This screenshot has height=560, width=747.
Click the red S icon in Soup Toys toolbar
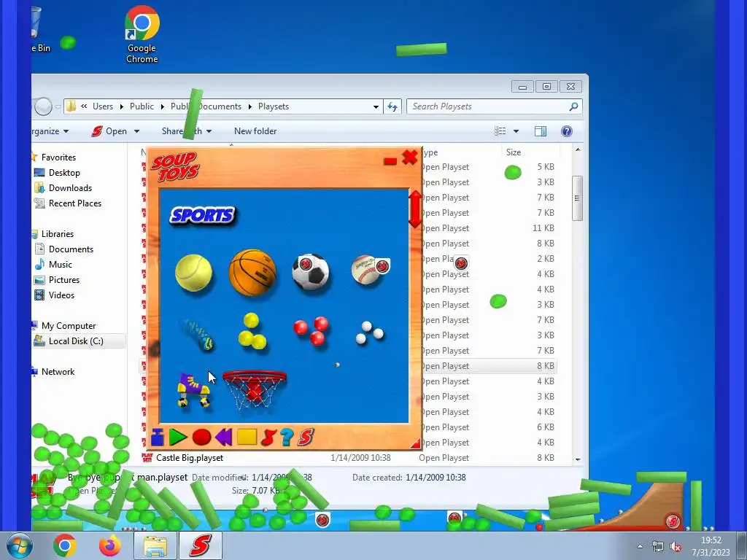(x=306, y=437)
